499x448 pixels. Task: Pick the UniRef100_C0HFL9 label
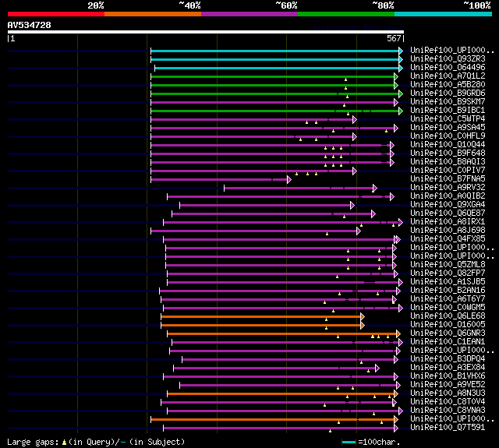(448, 136)
